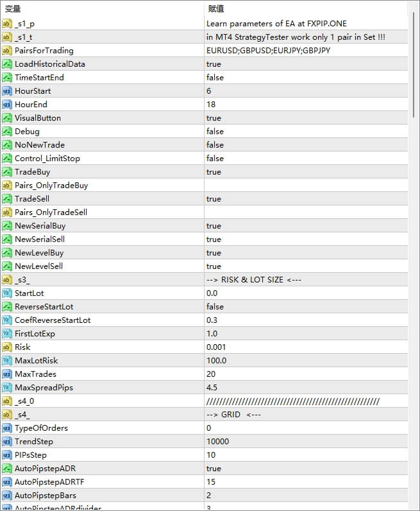The image size is (420, 511).
Task: Click the empty Pairs_OnlyTradeBuy value cell
Action: point(306,186)
